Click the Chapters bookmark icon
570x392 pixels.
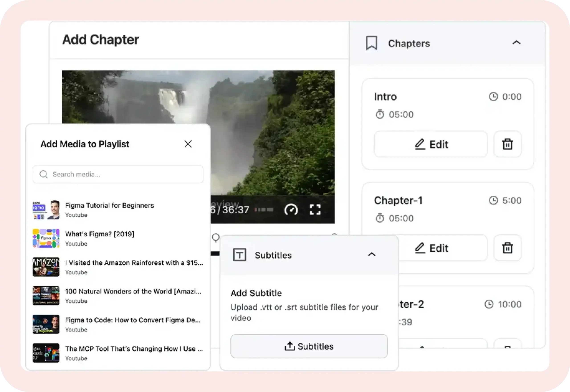(x=372, y=43)
